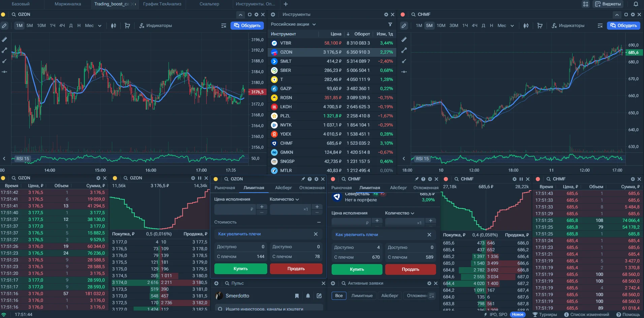Collapse the OZON chart header with chevron

pyautogui.click(x=240, y=15)
